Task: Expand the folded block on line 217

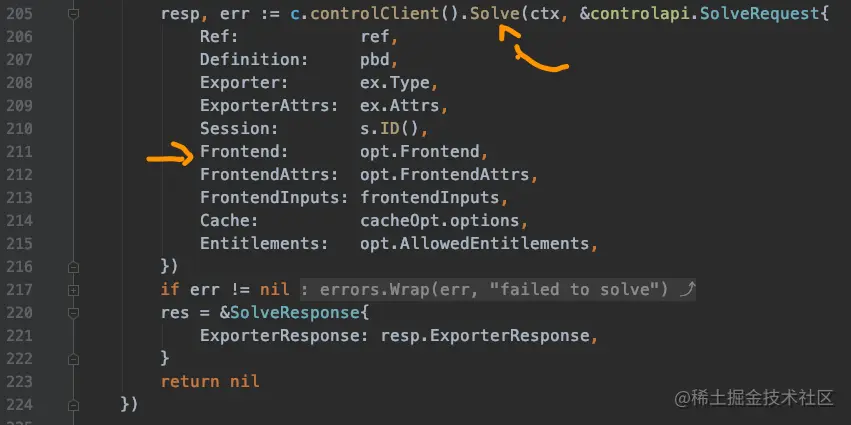Action: (x=73, y=290)
